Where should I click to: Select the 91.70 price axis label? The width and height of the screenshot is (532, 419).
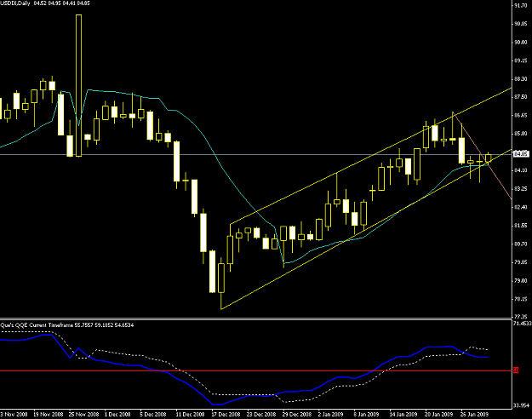pos(521,5)
